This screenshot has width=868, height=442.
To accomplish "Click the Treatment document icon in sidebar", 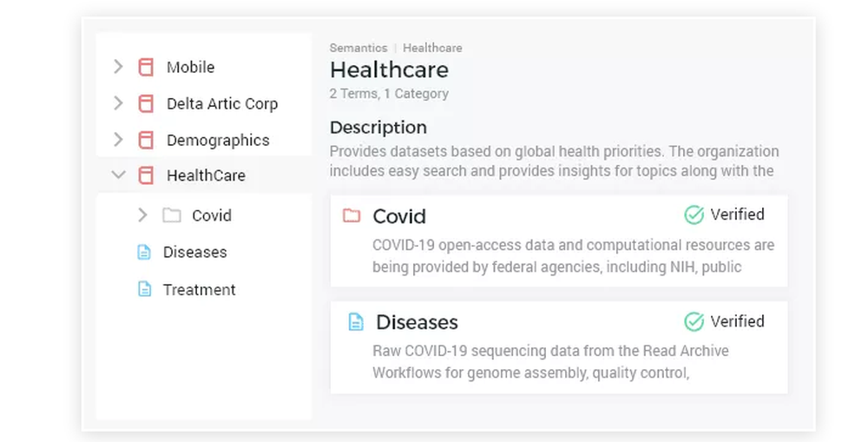I will (144, 289).
